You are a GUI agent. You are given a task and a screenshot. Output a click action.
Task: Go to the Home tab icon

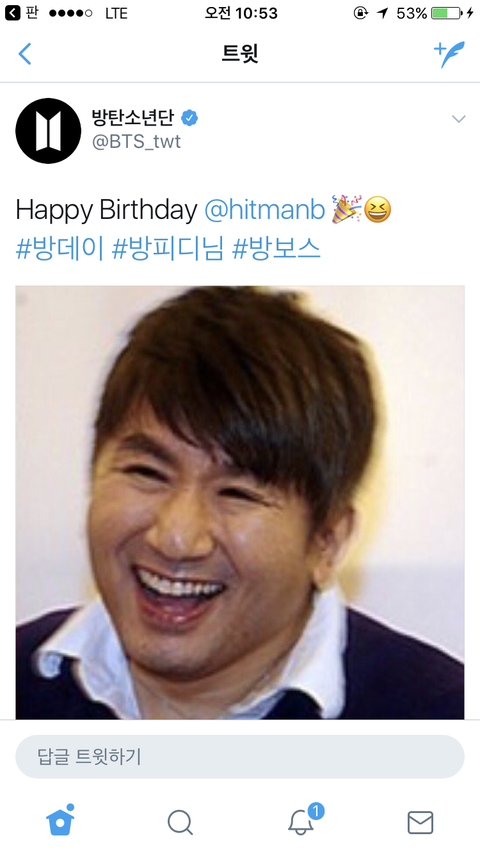[60, 820]
